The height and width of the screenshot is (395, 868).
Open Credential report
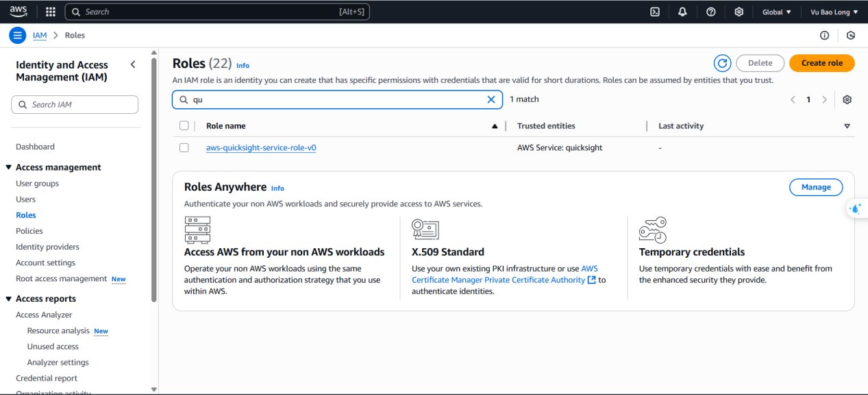click(47, 378)
